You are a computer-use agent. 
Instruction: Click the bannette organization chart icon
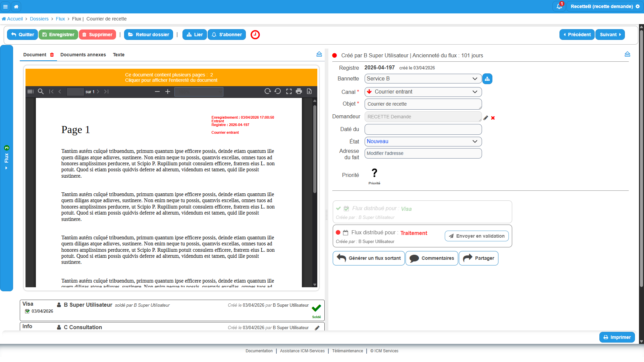487,79
